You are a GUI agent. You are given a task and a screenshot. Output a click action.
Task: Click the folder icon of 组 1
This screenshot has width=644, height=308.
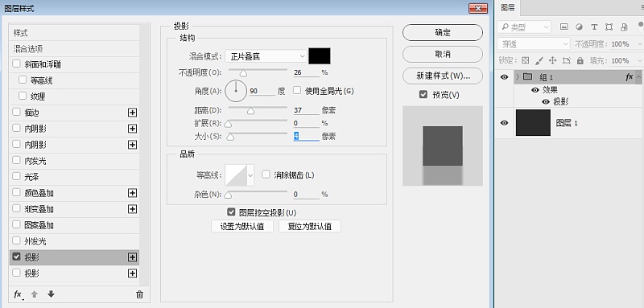point(528,76)
